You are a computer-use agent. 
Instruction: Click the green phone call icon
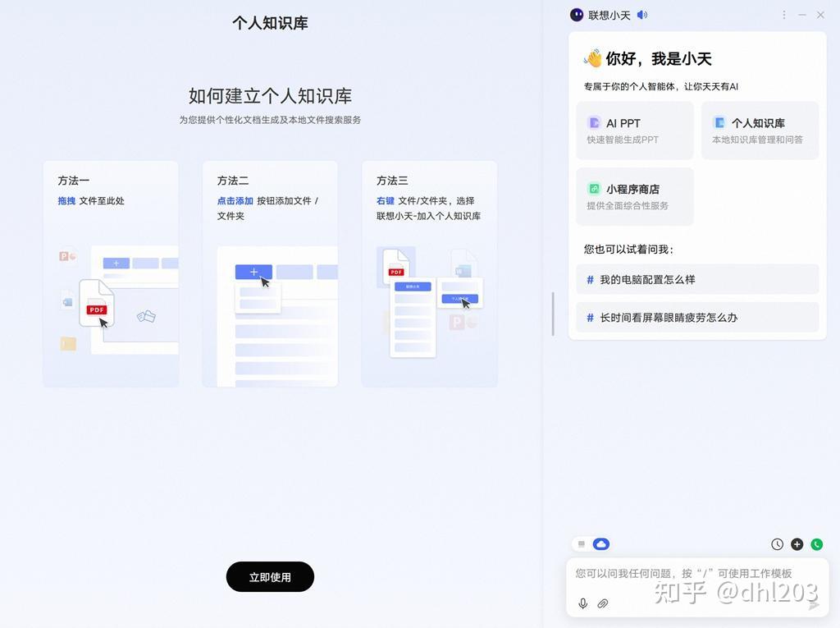817,544
